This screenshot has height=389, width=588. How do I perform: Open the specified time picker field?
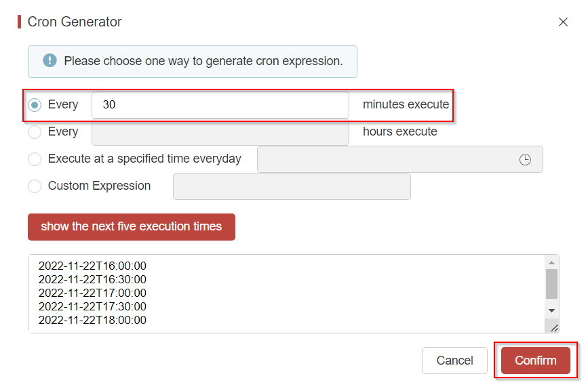pos(387,159)
